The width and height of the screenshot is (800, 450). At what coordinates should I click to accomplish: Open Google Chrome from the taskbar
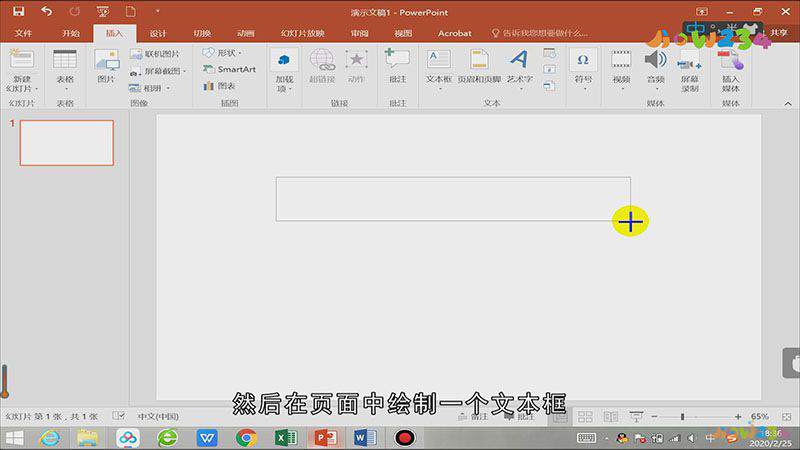click(246, 438)
